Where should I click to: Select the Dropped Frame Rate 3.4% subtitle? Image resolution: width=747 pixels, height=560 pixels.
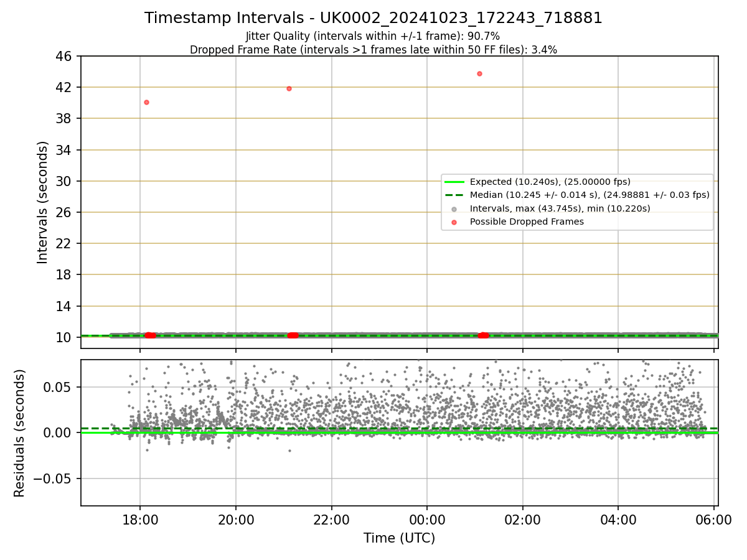click(x=374, y=50)
